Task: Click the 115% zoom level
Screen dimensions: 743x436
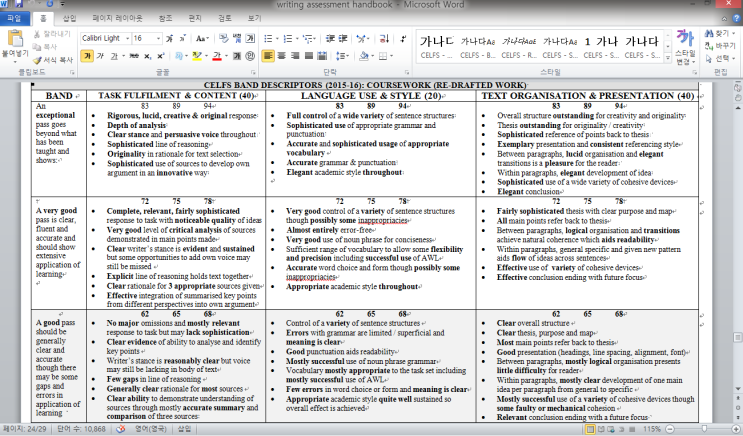Action: [652, 429]
